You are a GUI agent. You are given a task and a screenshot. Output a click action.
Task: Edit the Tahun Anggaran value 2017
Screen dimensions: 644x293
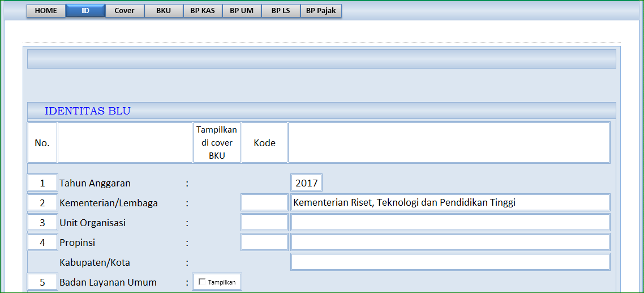coord(306,183)
